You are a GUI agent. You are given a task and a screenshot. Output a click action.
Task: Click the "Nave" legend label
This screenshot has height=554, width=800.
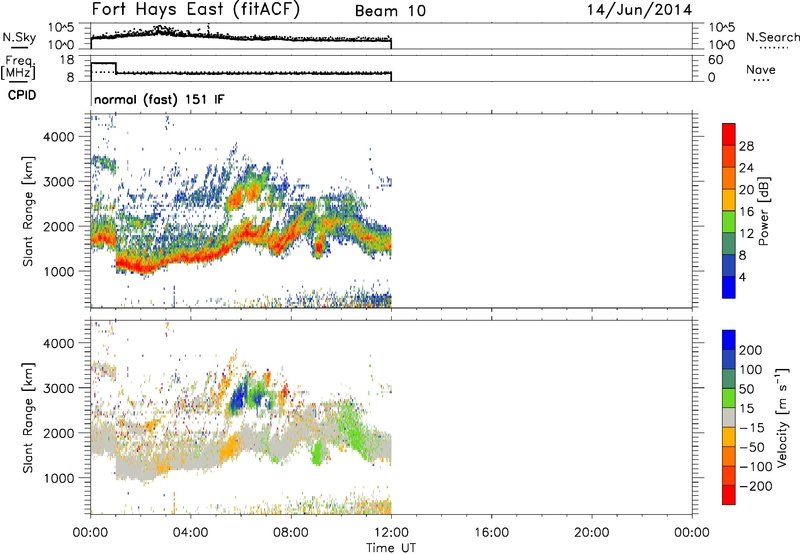tap(761, 69)
